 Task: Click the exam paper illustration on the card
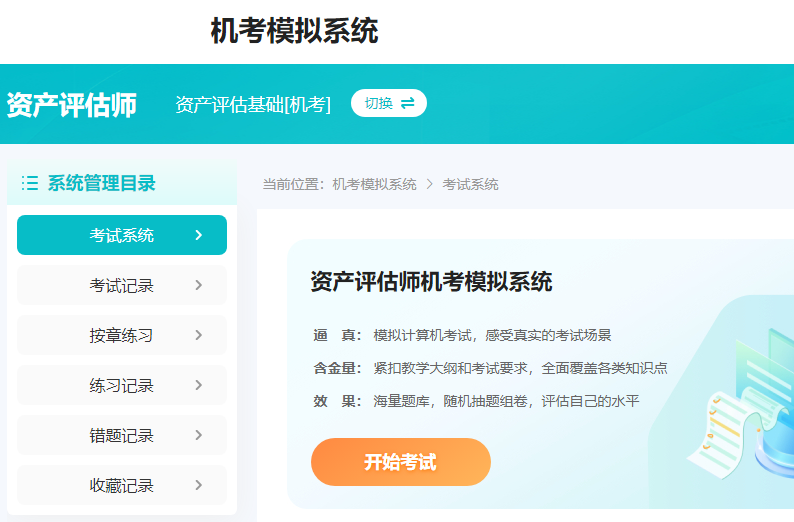click(745, 400)
